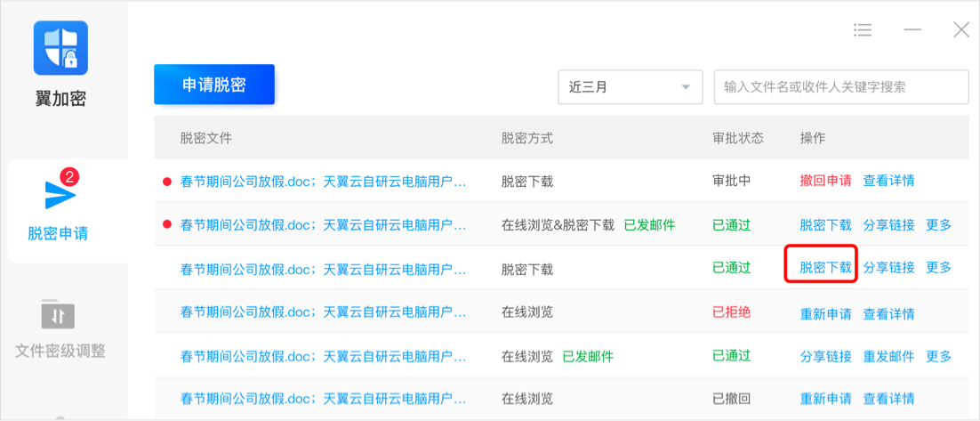Close the window with the X icon
Image resolution: width=980 pixels, height=421 pixels.
[x=961, y=30]
